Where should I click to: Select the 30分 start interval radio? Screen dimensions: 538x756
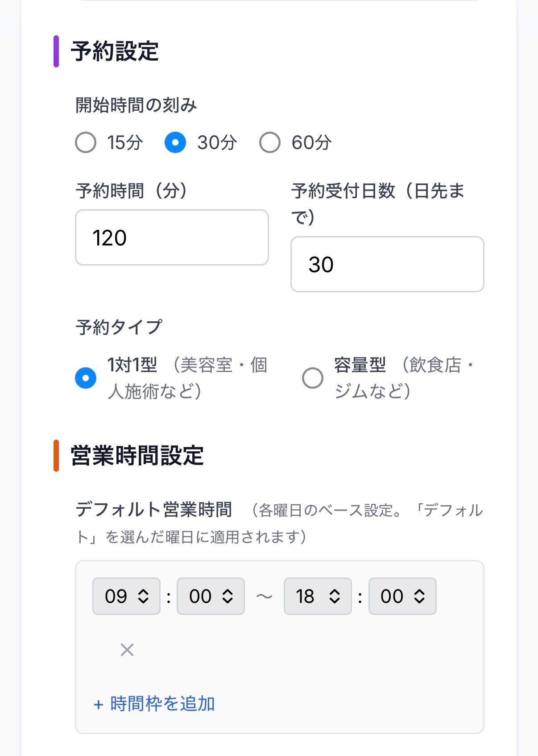coord(175,143)
